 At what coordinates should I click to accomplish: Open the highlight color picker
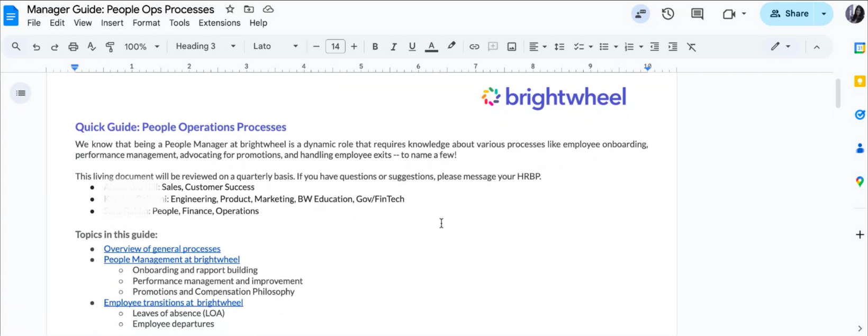click(451, 46)
